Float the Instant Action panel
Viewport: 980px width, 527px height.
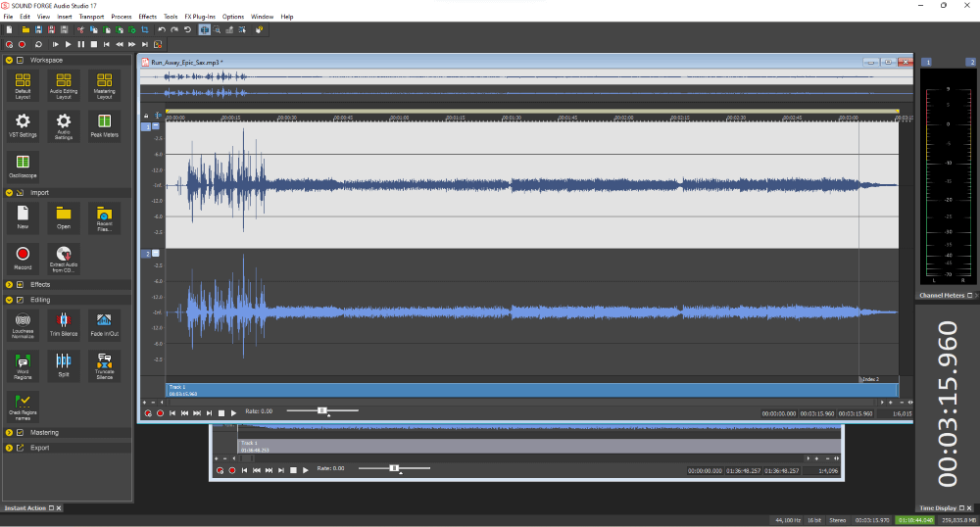[x=52, y=508]
